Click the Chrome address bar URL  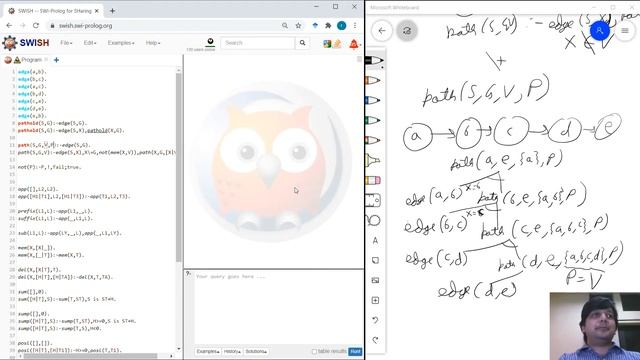85,26
